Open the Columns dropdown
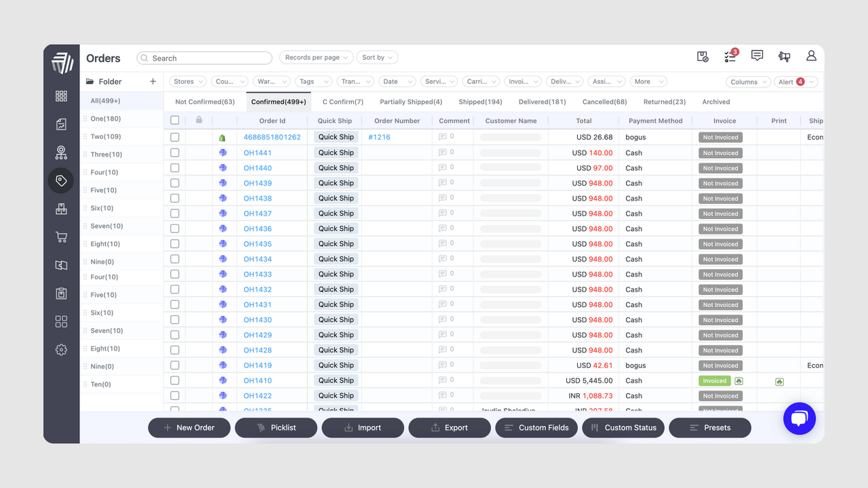The width and height of the screenshot is (868, 488). point(749,82)
